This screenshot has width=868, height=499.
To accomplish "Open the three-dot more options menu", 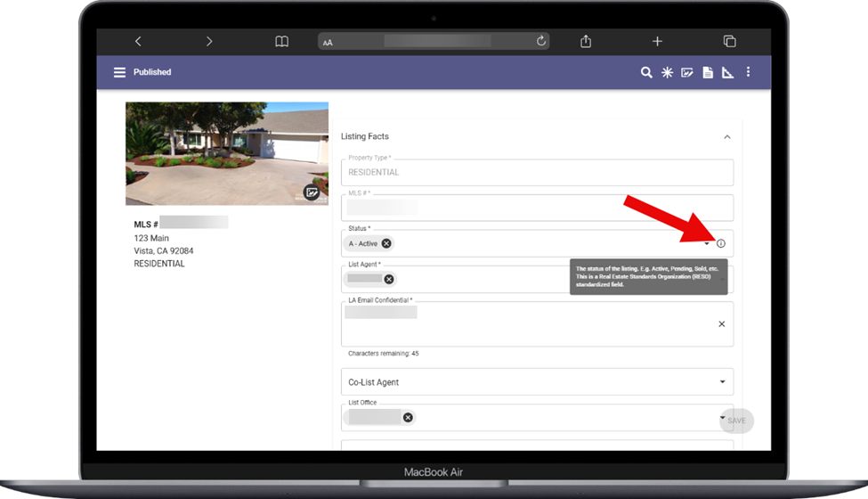I will (748, 72).
